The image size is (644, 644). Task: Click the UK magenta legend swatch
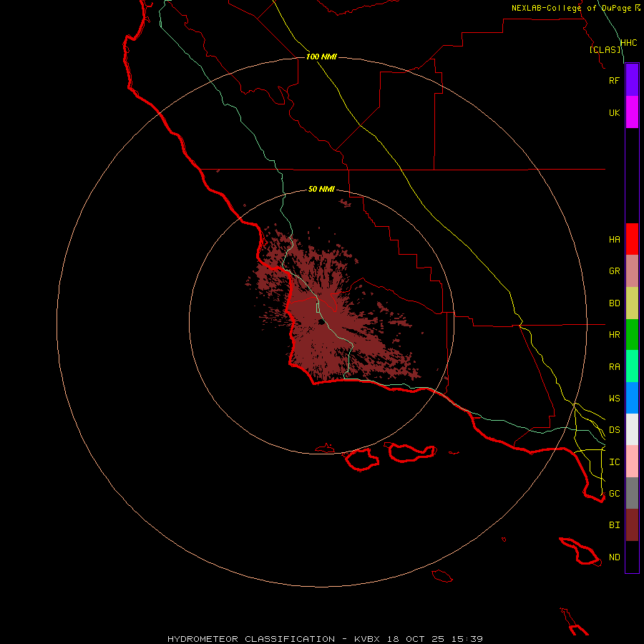632,112
